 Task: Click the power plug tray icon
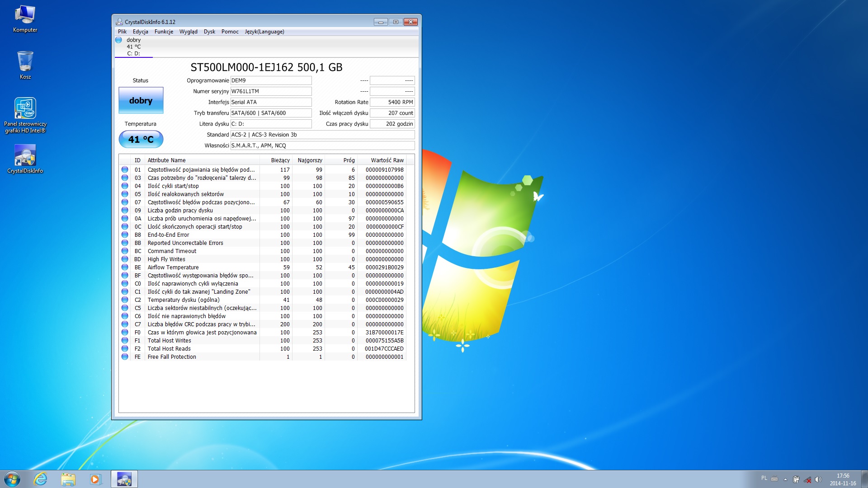point(796,479)
